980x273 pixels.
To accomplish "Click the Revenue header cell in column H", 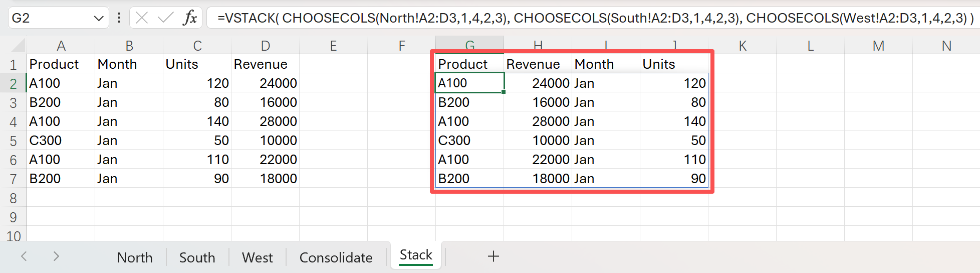I will (537, 64).
